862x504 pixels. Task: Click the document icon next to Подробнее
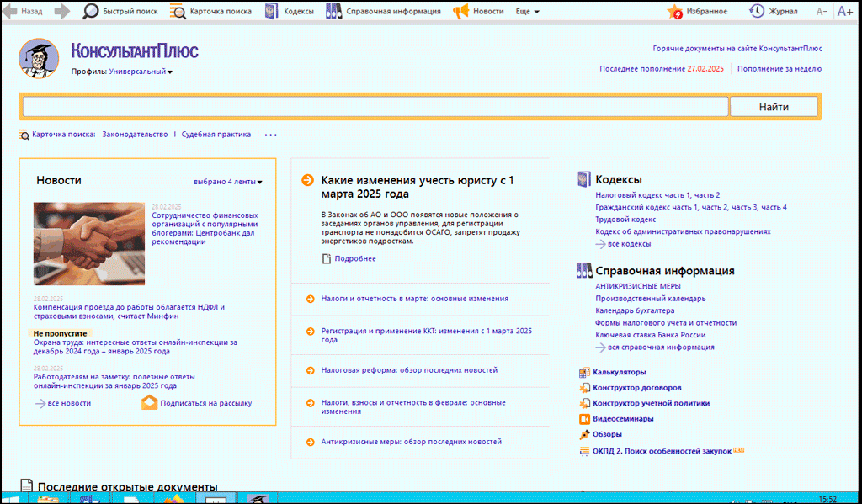327,259
